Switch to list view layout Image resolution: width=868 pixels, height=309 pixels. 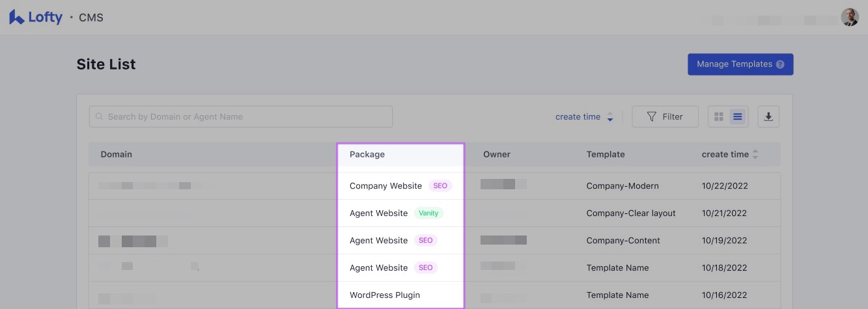(738, 117)
